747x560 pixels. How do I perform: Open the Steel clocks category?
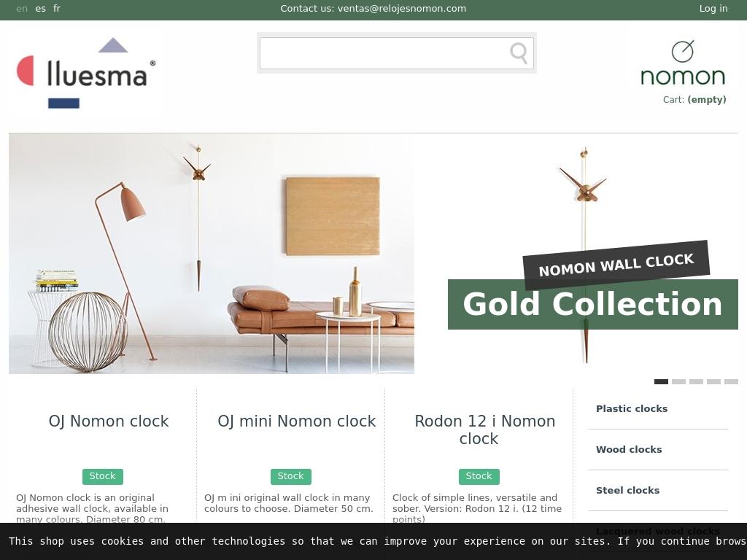[x=628, y=491]
